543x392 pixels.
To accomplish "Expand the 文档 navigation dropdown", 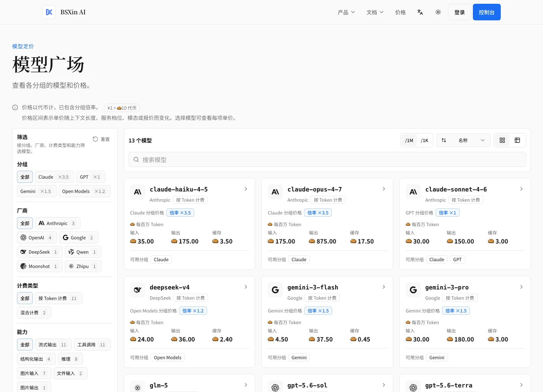I will point(375,12).
